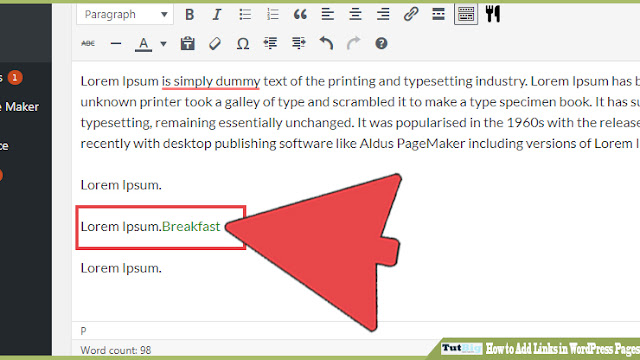The width and height of the screenshot is (640, 360).
Task: Click the sidebar notification badge showing 1
Action: pyautogui.click(x=15, y=77)
